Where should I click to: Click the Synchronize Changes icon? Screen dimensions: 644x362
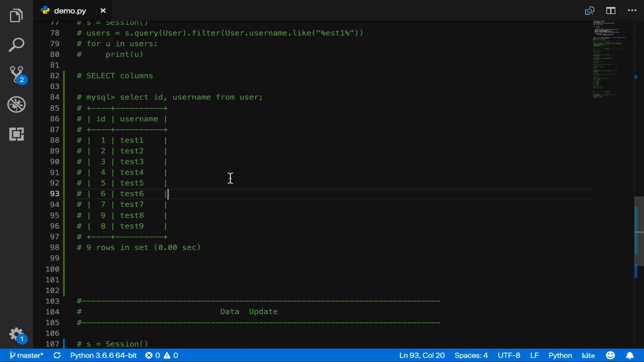pyautogui.click(x=57, y=355)
